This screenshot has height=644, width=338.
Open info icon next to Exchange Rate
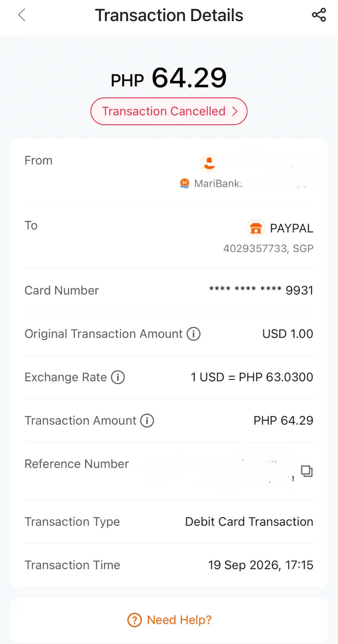click(x=118, y=377)
